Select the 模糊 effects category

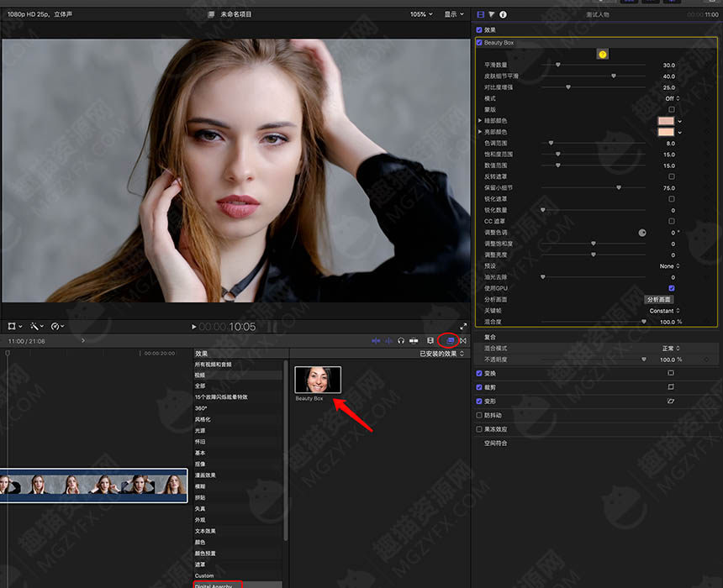(200, 486)
